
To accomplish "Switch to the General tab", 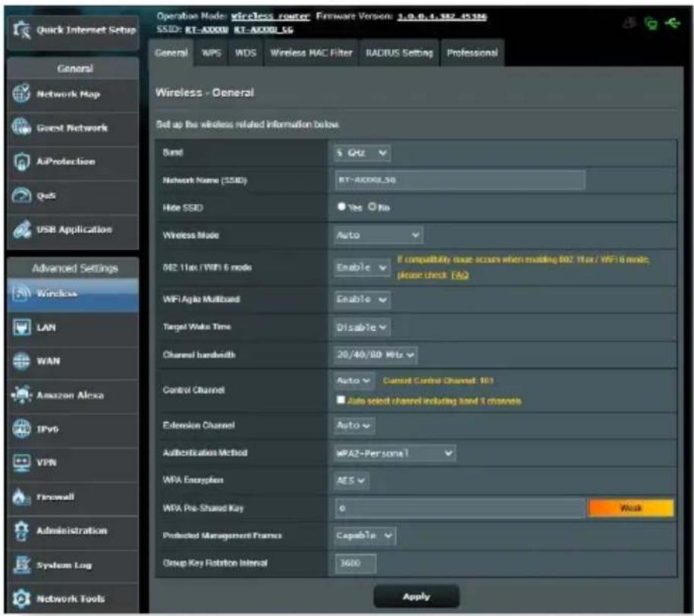I will click(x=171, y=52).
